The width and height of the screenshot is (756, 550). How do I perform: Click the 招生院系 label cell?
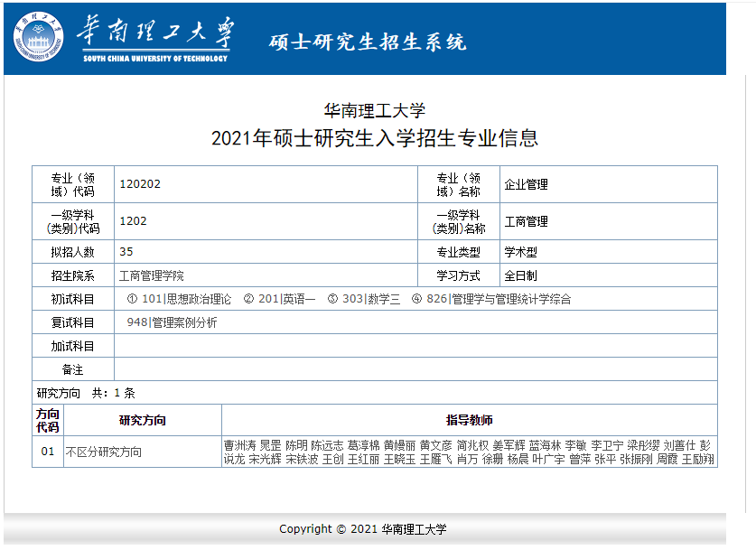point(73,275)
